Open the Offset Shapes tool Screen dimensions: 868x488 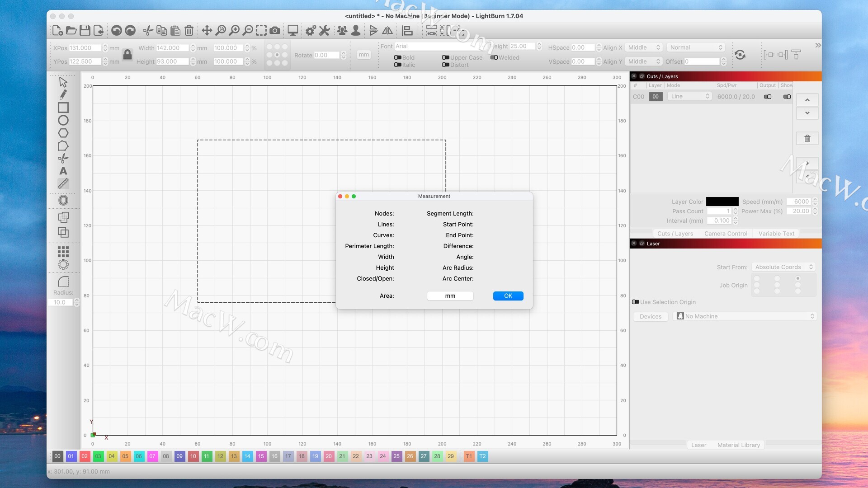click(63, 200)
